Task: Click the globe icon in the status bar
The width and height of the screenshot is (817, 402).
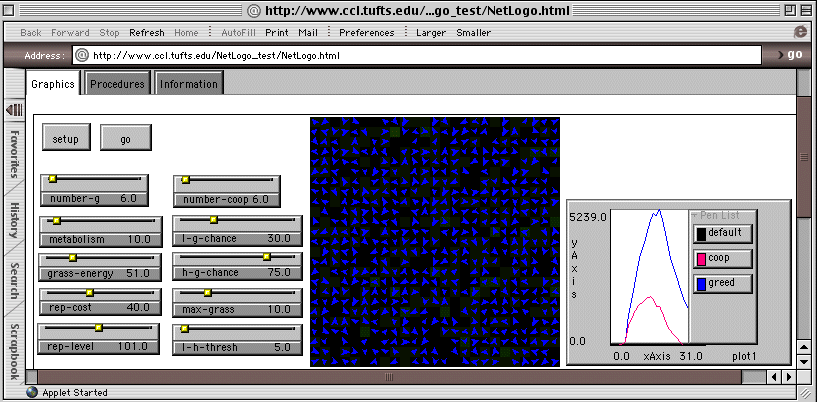Action: [x=31, y=393]
